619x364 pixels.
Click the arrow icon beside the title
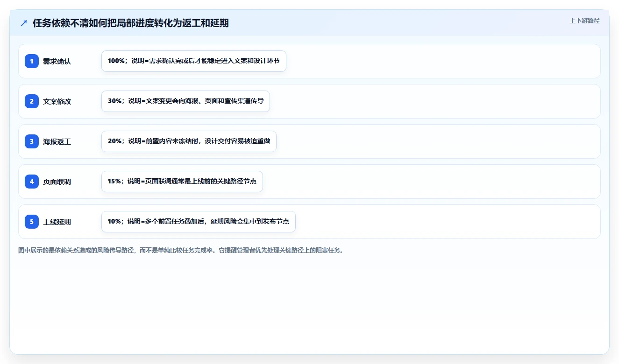[x=24, y=23]
